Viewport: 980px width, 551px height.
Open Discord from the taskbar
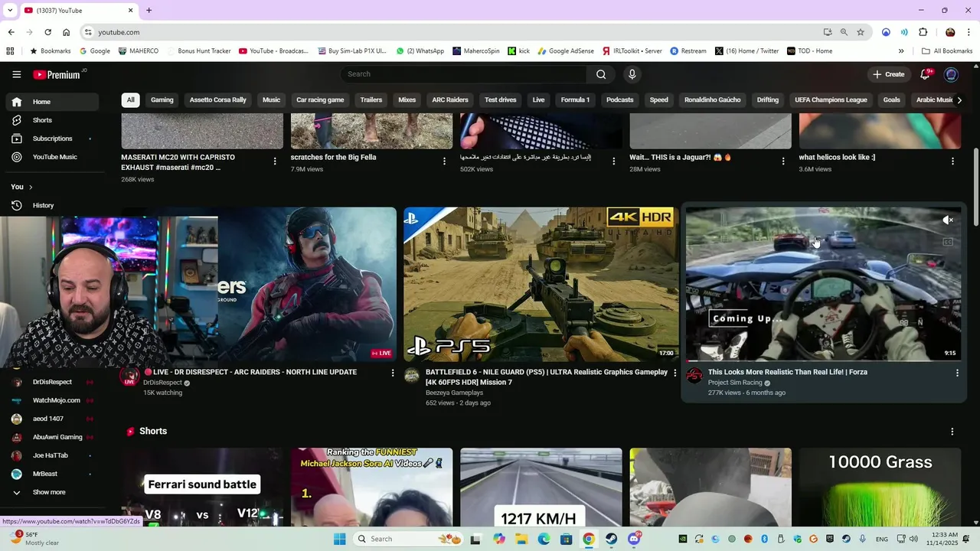(x=634, y=539)
